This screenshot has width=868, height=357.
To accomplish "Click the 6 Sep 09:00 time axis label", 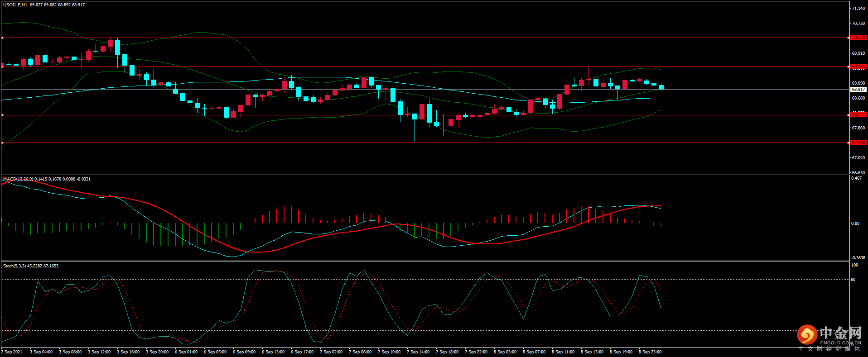I will [244, 352].
